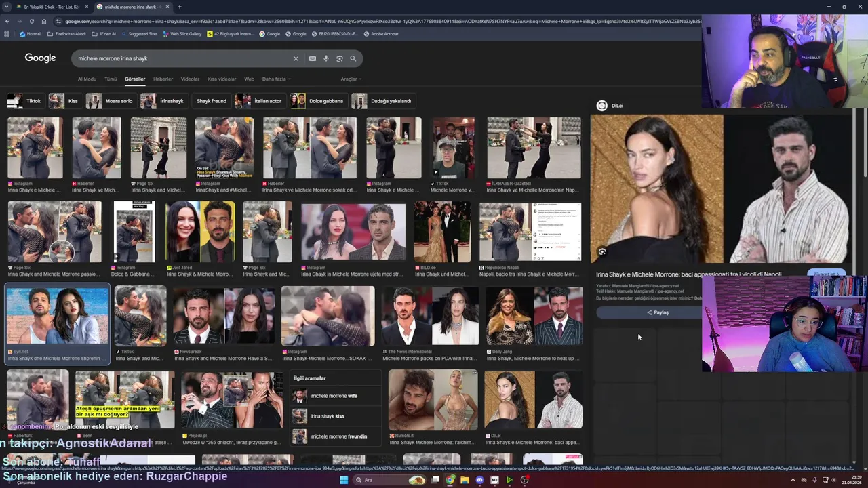Viewport: 868px width, 488px height.
Task: Open bookmarks apps grid icon
Action: [x=7, y=33]
